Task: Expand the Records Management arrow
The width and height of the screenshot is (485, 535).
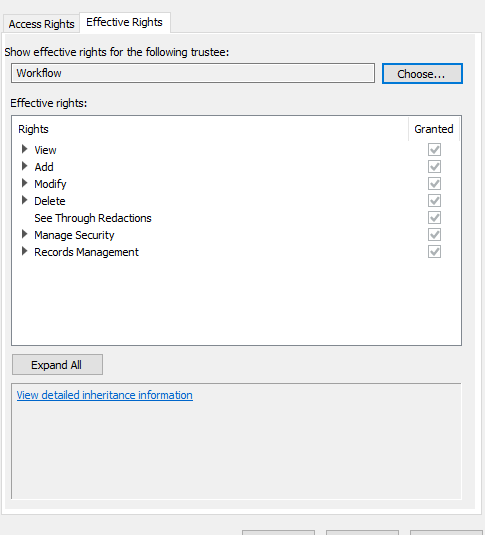Action: point(24,251)
